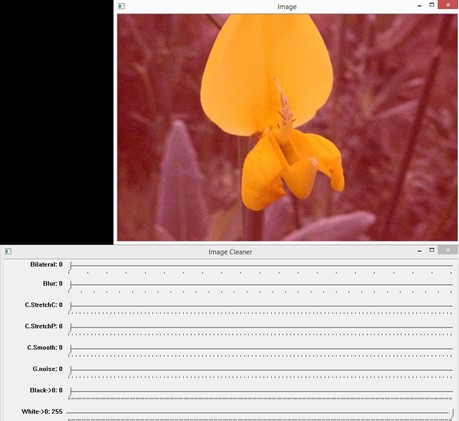Viewport: 459px width, 421px height.
Task: Click the "G.noise: 0" label
Action: click(47, 369)
